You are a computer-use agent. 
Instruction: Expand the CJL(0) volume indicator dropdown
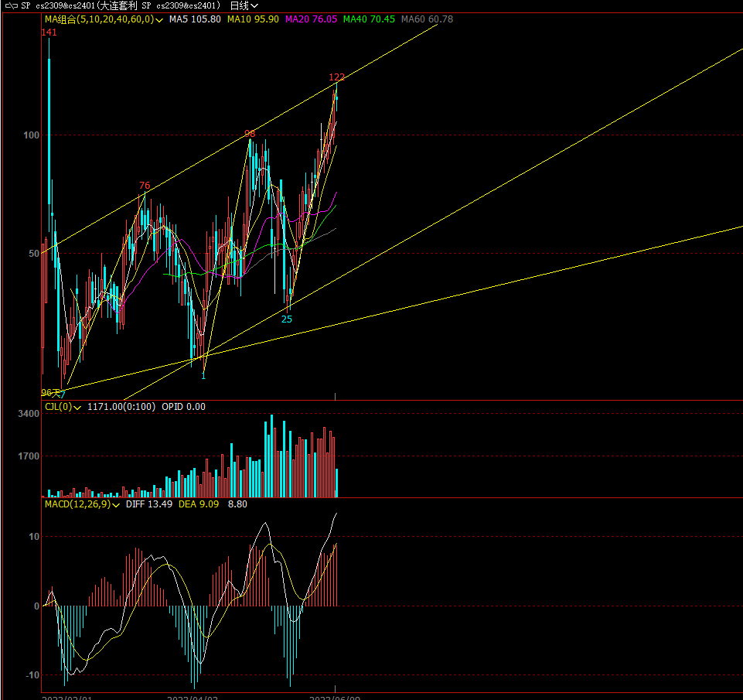click(78, 407)
